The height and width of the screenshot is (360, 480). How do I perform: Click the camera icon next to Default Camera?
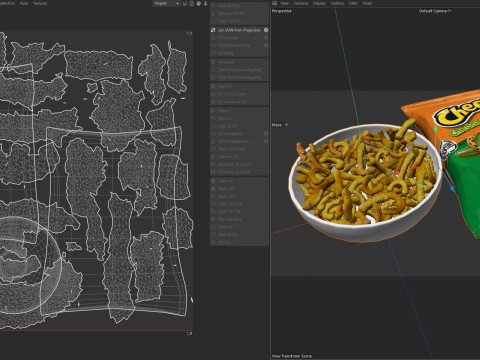click(450, 11)
